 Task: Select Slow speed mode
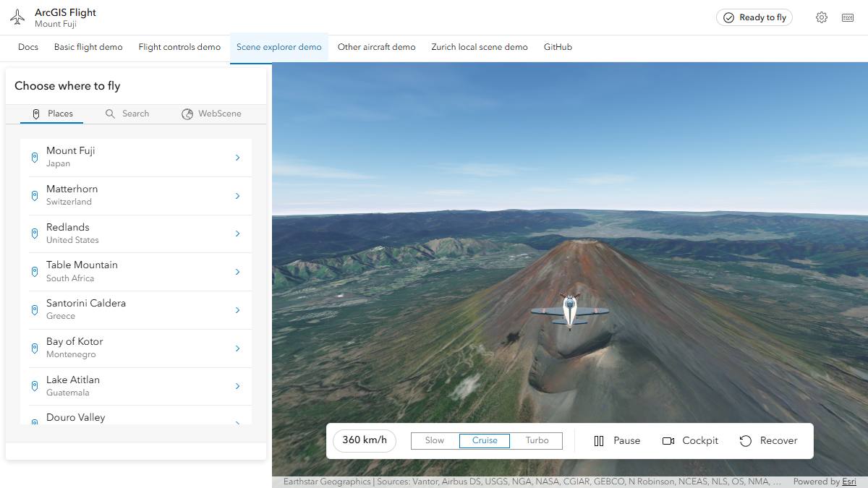pos(435,440)
